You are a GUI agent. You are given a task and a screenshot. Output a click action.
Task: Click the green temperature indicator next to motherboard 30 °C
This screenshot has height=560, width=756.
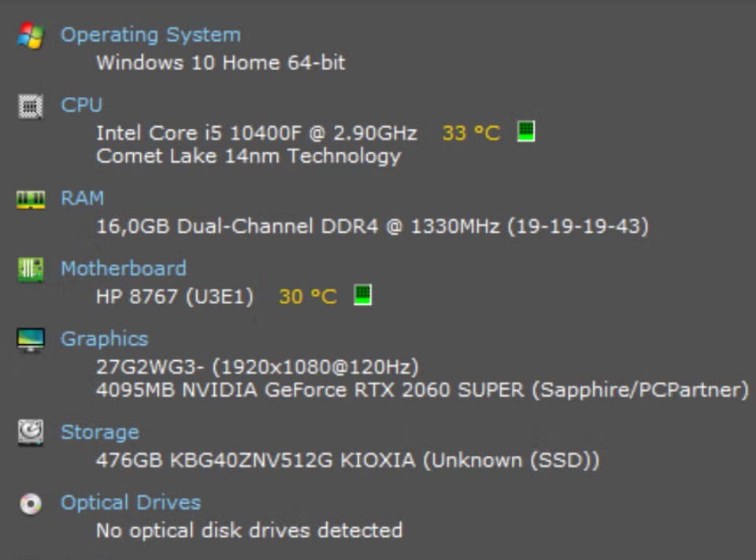(x=362, y=295)
